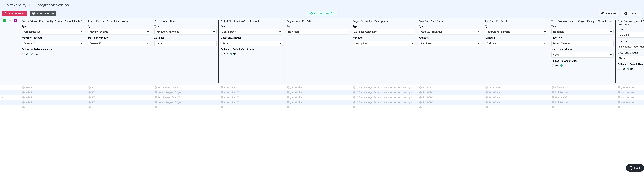Select No for Fallback to Default Initiative

[x=32, y=54]
